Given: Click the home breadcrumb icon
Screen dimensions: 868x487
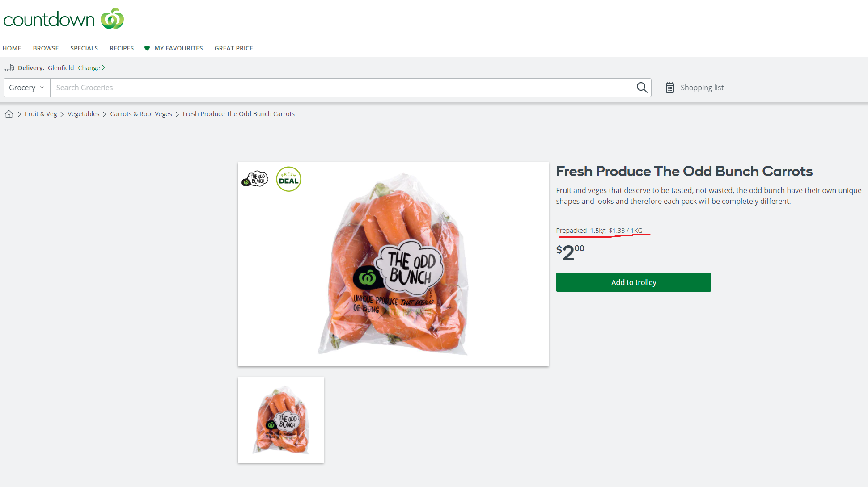Looking at the screenshot, I should click(8, 114).
